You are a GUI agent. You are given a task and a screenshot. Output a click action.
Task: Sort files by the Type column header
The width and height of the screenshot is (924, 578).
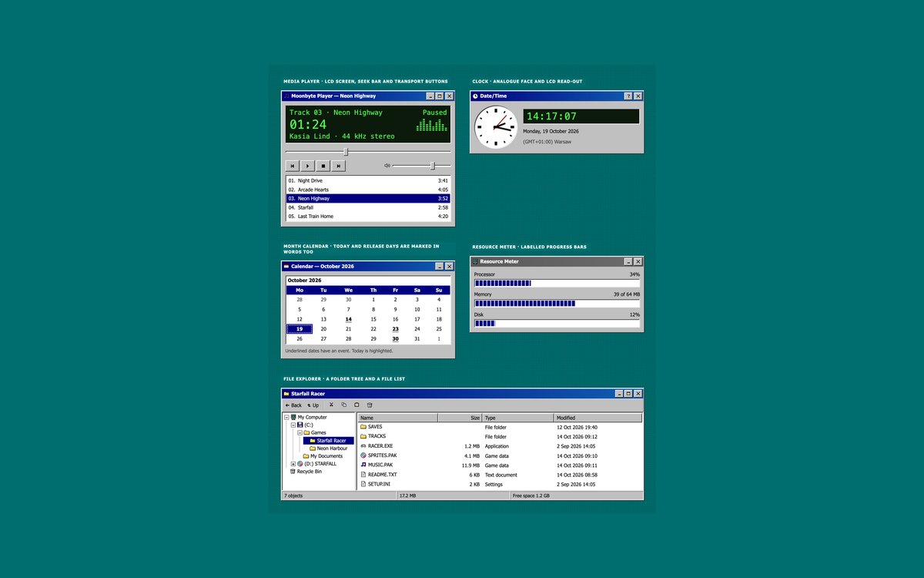pyautogui.click(x=518, y=418)
